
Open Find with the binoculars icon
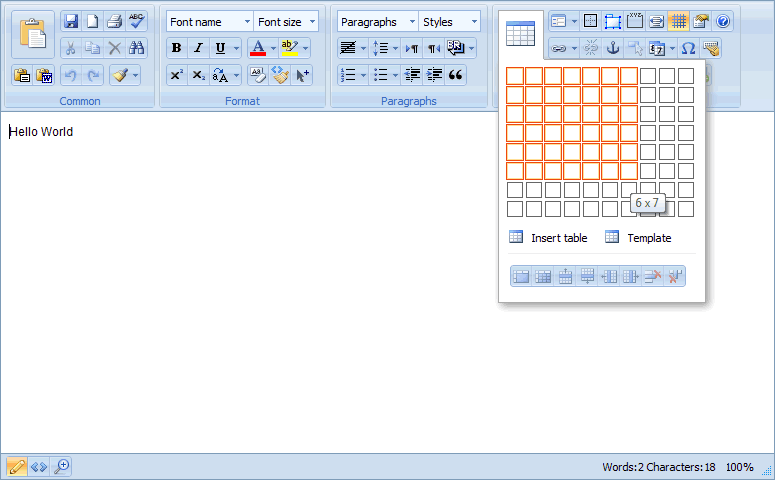click(136, 48)
